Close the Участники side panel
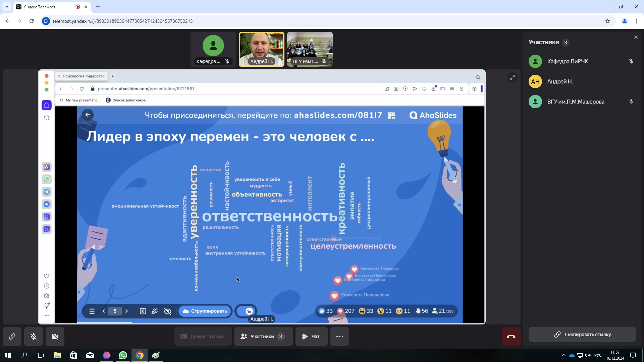Image resolution: width=644 pixels, height=362 pixels. tap(636, 37)
